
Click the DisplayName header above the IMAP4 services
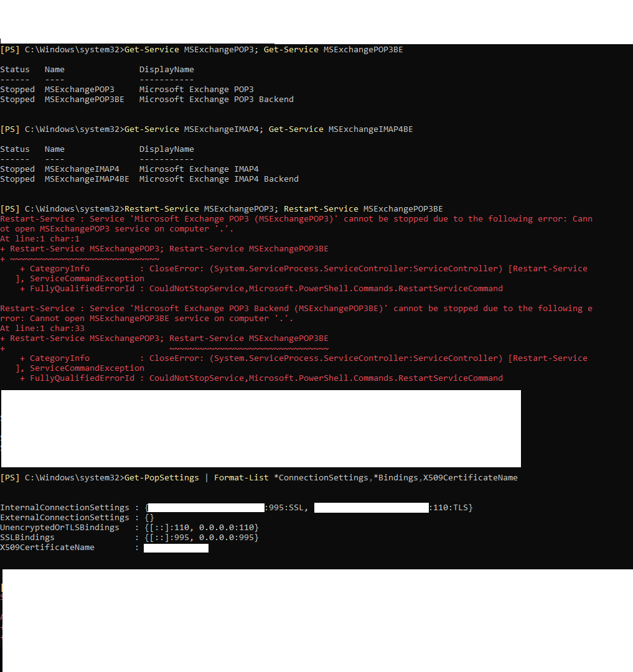pyautogui.click(x=166, y=149)
